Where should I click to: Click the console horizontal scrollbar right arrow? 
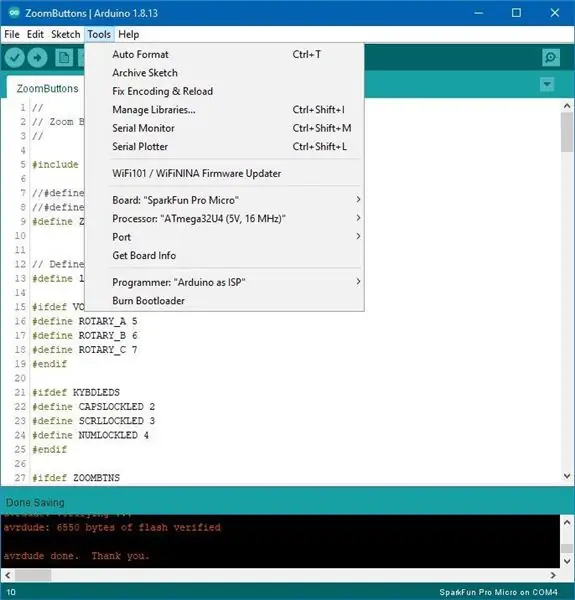click(553, 575)
